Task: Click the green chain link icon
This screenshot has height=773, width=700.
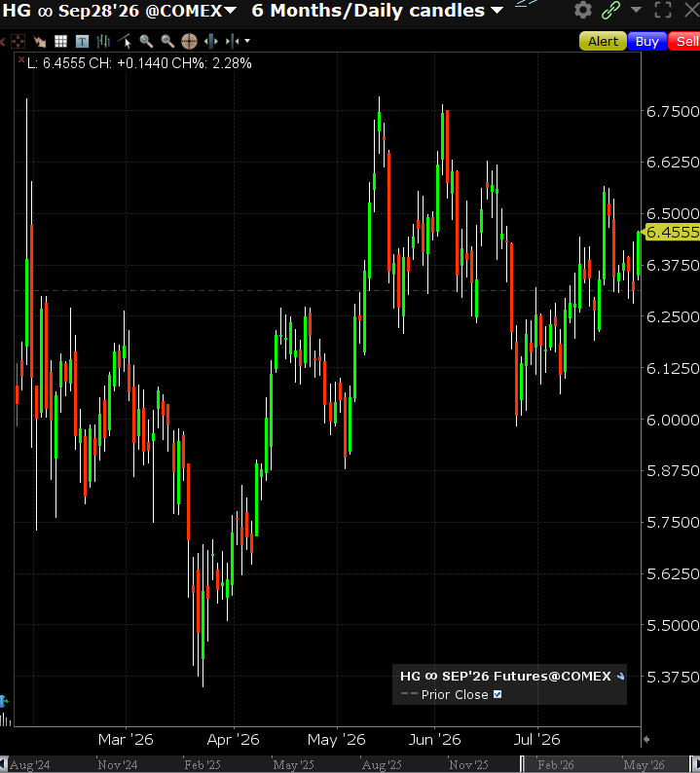Action: click(x=610, y=10)
